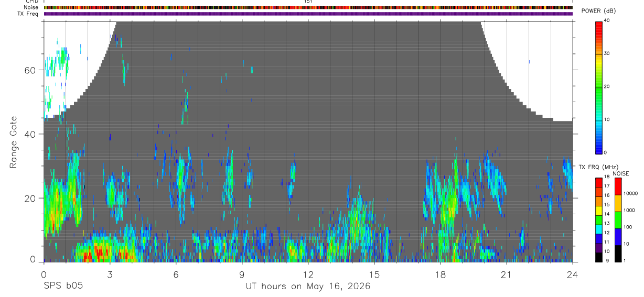Click the 'CPID' row label
This screenshot has height=297, width=644.
click(33, 2)
